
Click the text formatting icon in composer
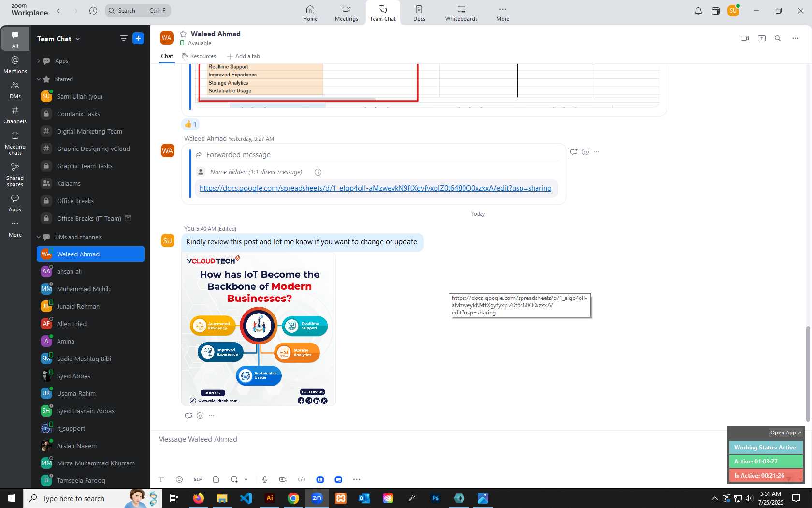[x=161, y=479]
